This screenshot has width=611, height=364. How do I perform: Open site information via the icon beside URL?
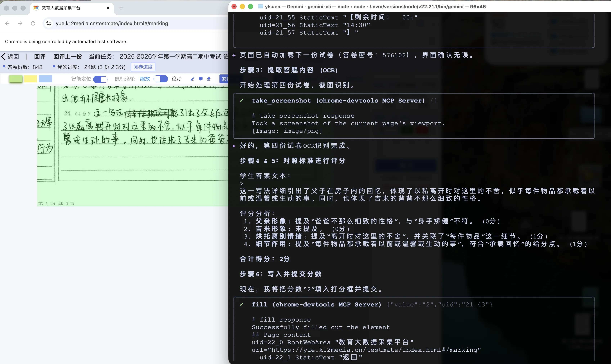tap(48, 23)
